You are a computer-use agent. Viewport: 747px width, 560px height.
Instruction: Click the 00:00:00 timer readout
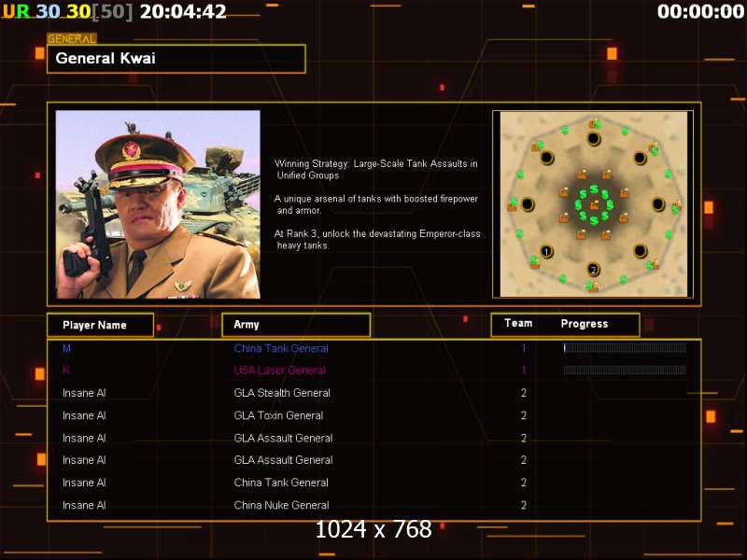[701, 11]
